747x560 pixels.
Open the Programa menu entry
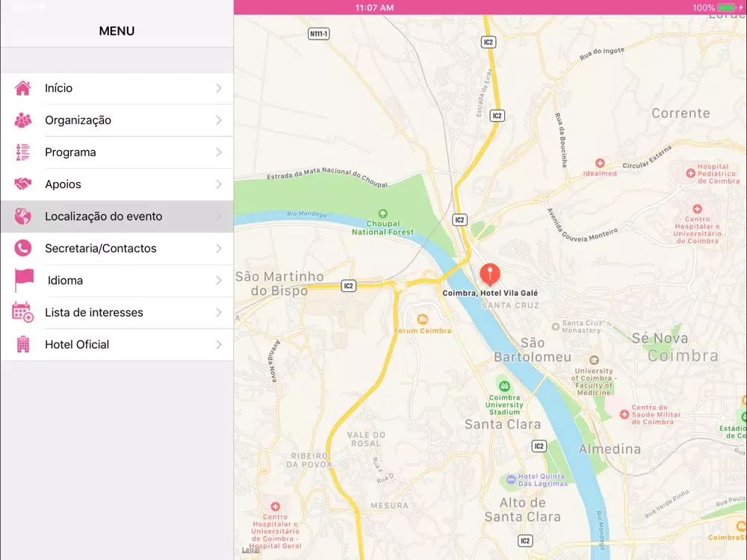point(117,152)
